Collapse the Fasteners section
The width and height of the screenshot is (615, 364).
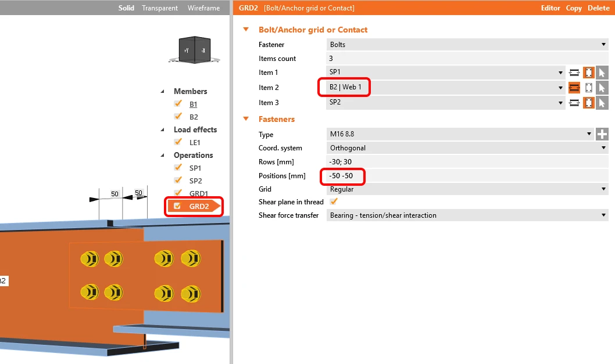click(246, 119)
